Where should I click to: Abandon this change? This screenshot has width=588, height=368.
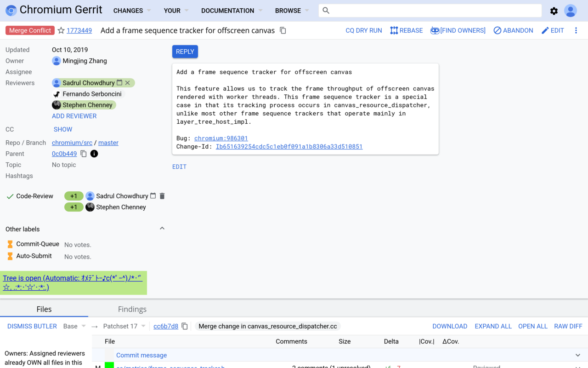tap(514, 30)
